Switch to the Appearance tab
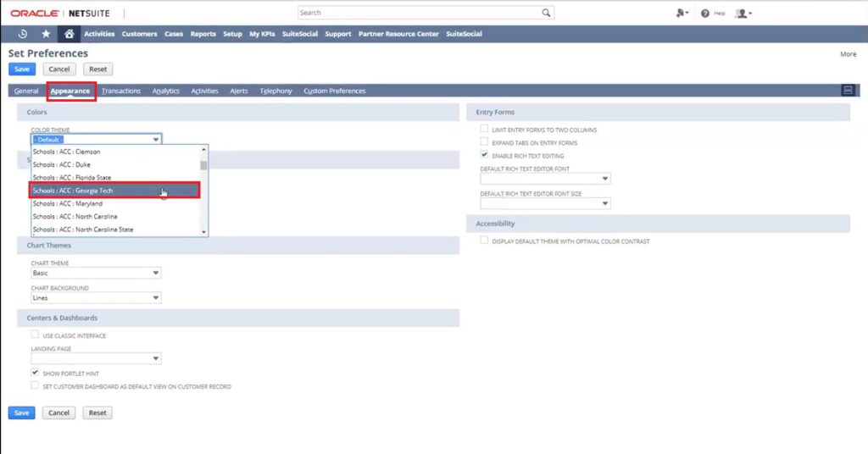The width and height of the screenshot is (868, 454). [x=70, y=91]
